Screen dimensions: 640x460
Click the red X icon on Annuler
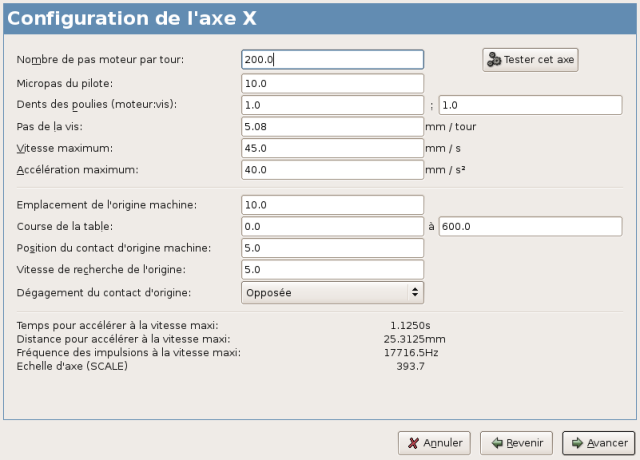point(413,443)
